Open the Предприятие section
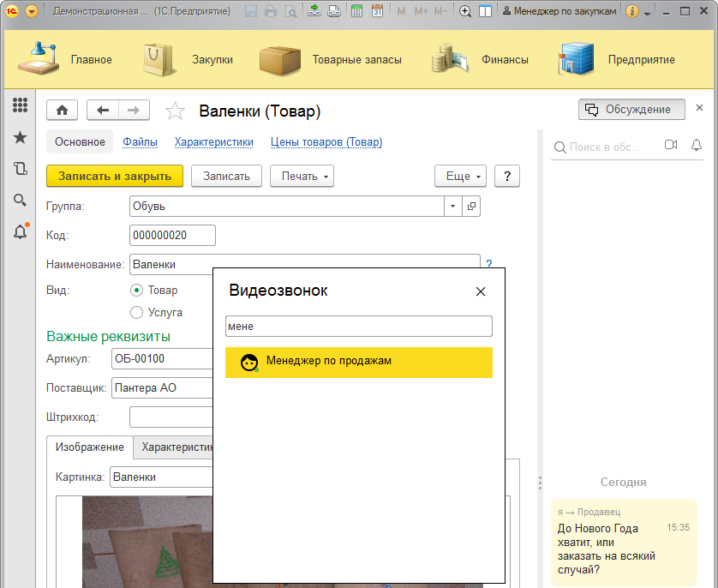 pyautogui.click(x=616, y=59)
